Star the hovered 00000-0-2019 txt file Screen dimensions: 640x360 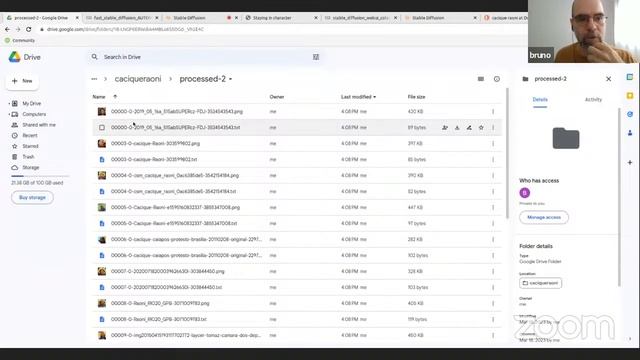[481, 128]
